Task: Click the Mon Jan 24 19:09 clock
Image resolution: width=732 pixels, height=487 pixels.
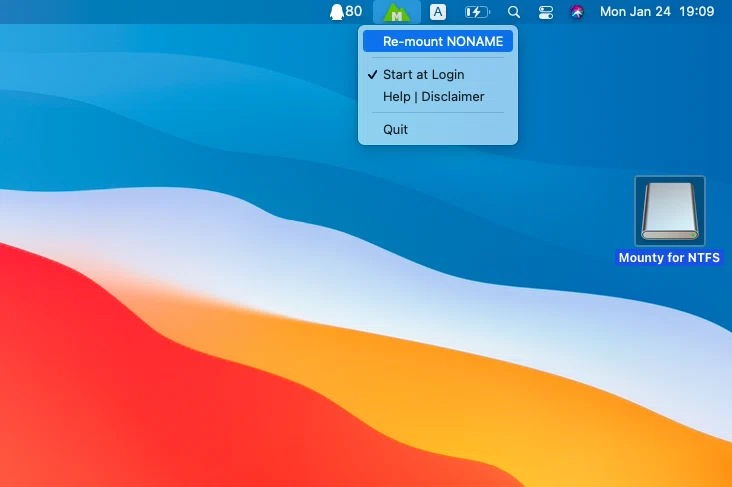Action: [x=657, y=12]
